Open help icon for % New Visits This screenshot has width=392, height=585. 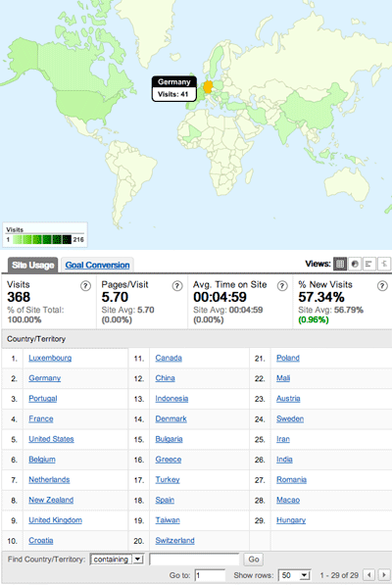pyautogui.click(x=382, y=286)
